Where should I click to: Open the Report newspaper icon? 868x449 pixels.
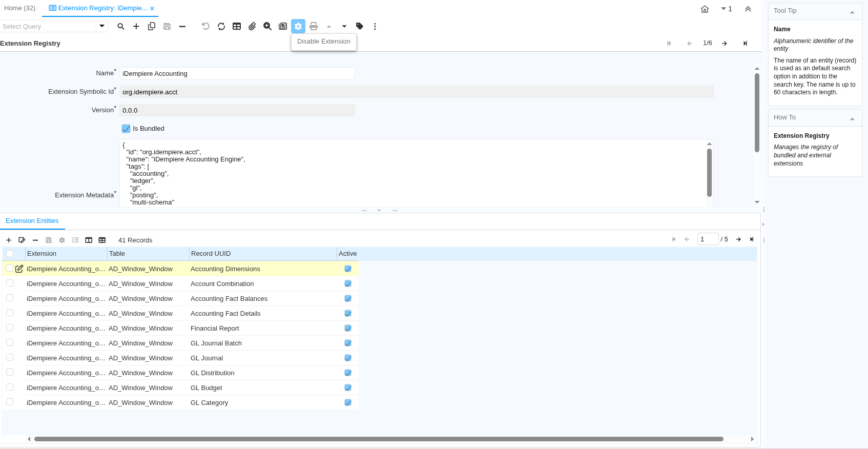[283, 26]
